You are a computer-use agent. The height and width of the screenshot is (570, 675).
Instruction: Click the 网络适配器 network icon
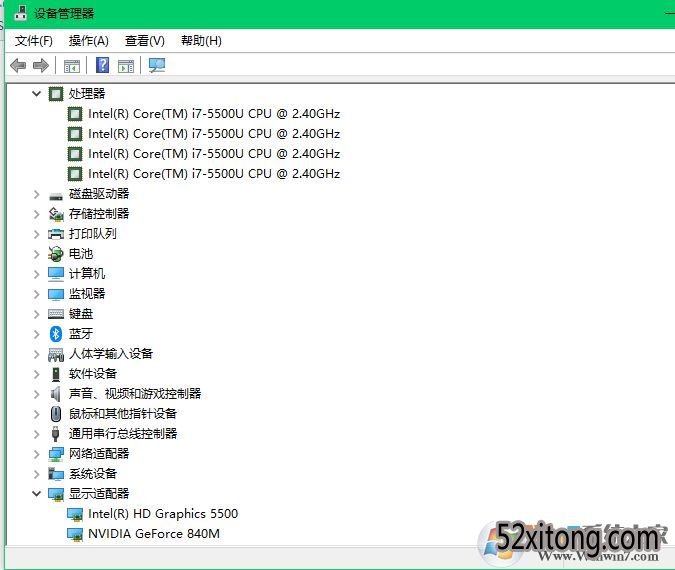[56, 454]
